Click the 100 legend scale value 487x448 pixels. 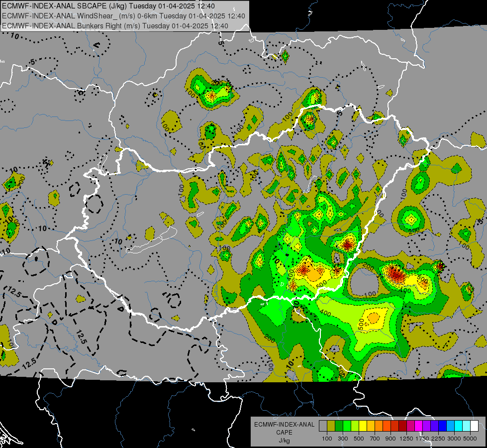pyautogui.click(x=327, y=439)
